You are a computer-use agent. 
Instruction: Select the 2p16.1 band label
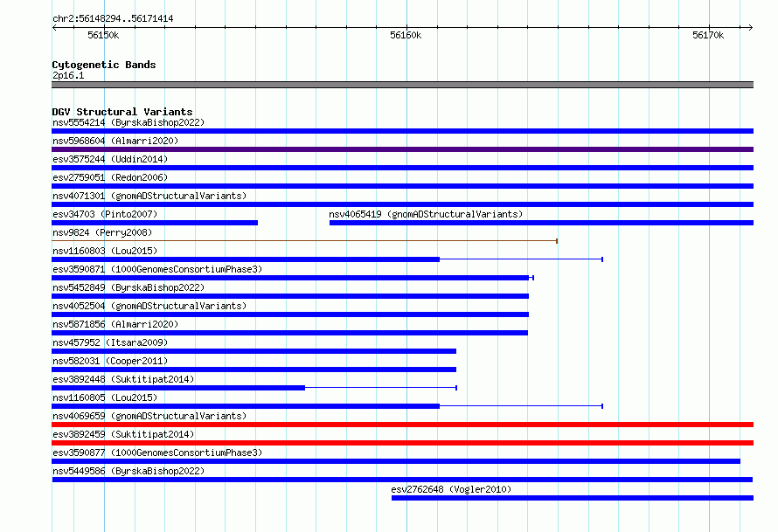coord(68,75)
